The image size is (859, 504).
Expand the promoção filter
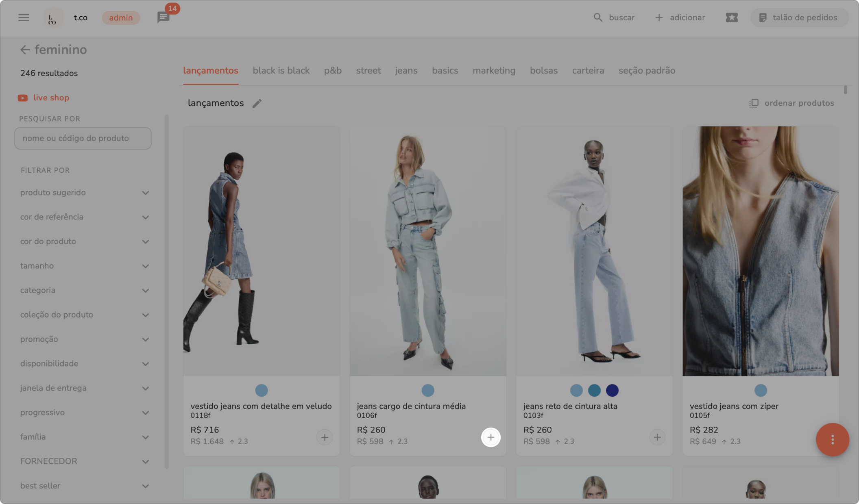click(145, 339)
